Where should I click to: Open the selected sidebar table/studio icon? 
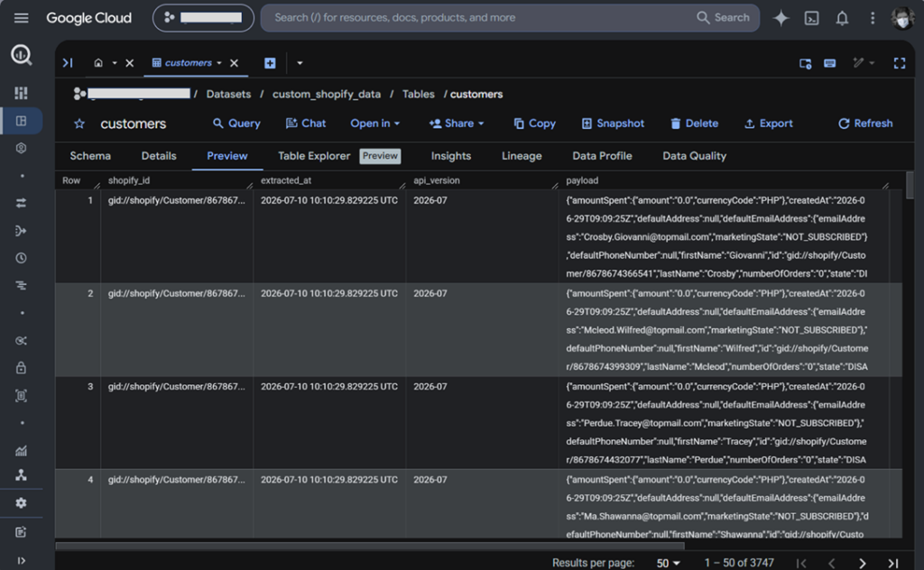point(22,121)
